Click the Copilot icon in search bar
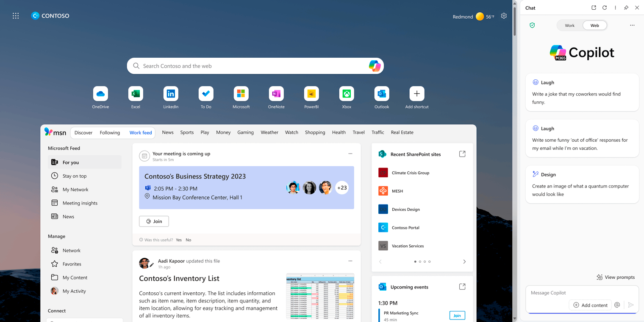 375,66
